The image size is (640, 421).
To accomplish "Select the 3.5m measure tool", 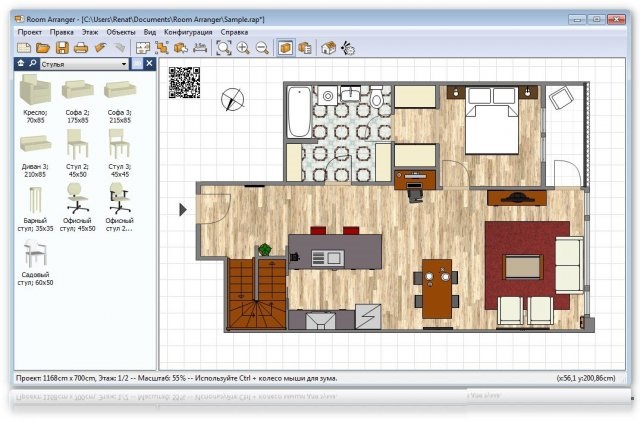I will [200, 48].
